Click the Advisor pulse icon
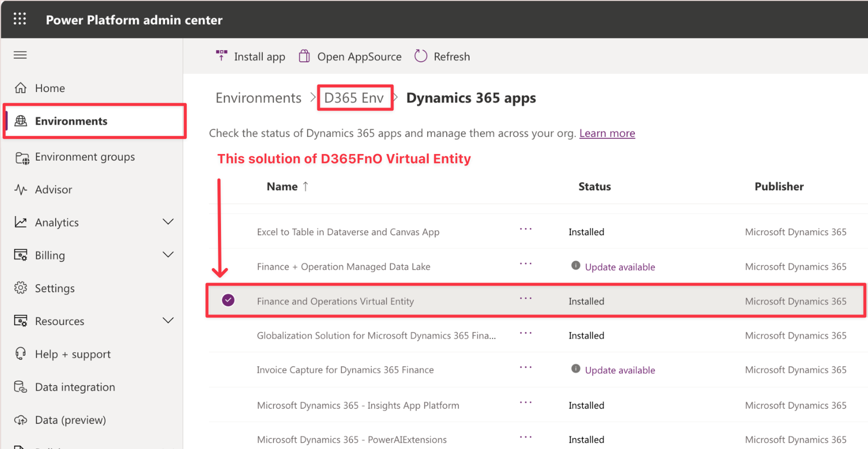 [20, 190]
